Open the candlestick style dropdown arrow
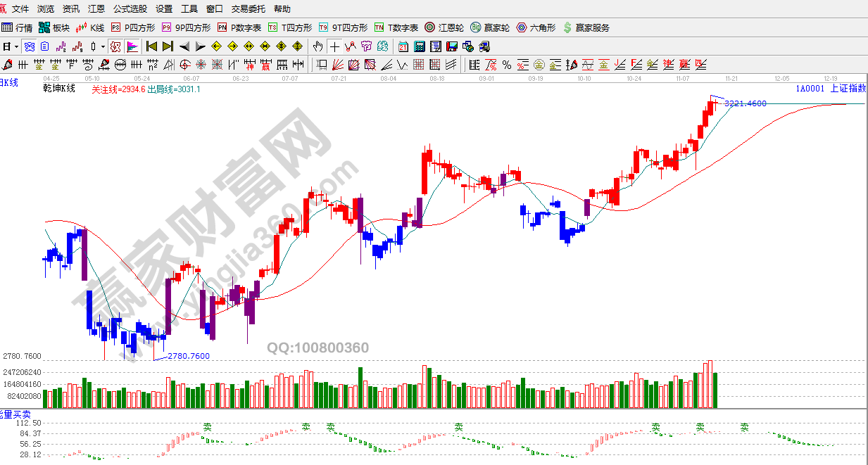Viewport: 868px width, 465px height. click(103, 46)
